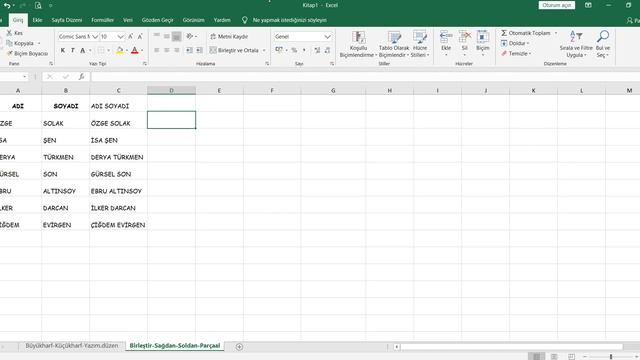The width and height of the screenshot is (640, 360).
Task: Click the cell borders icon
Action: (x=101, y=50)
